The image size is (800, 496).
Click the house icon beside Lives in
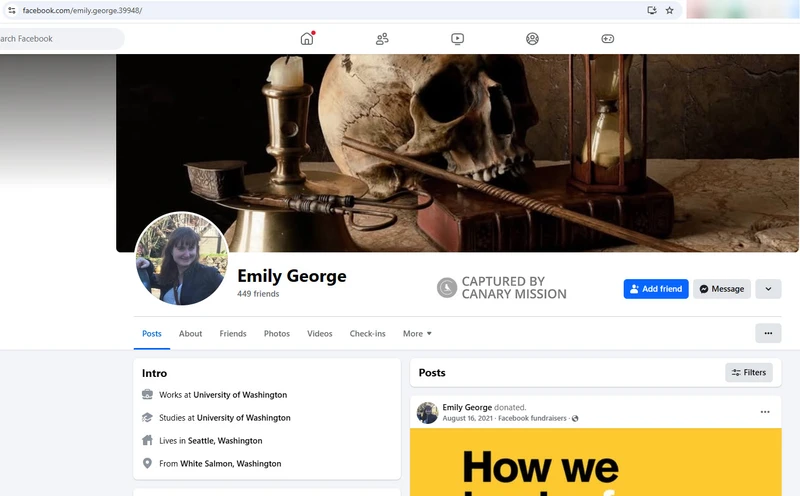click(x=147, y=440)
